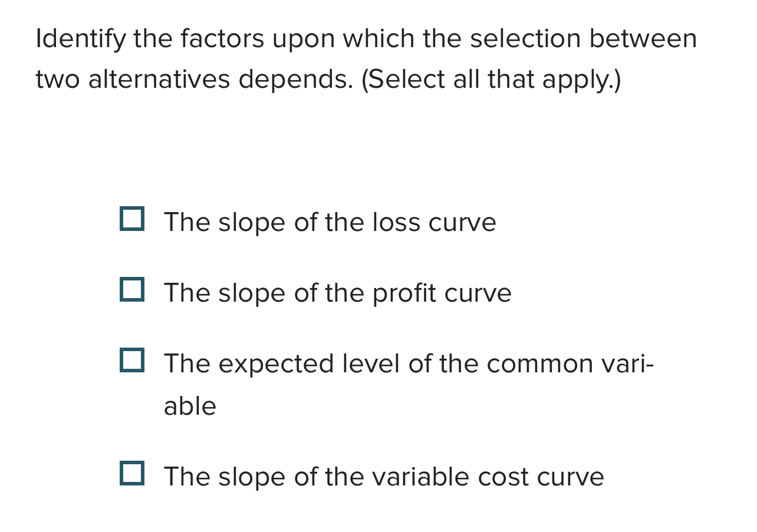The image size is (757, 532).
Task: Click the label "The slope of the loss curve"
Action: pyautogui.click(x=330, y=222)
